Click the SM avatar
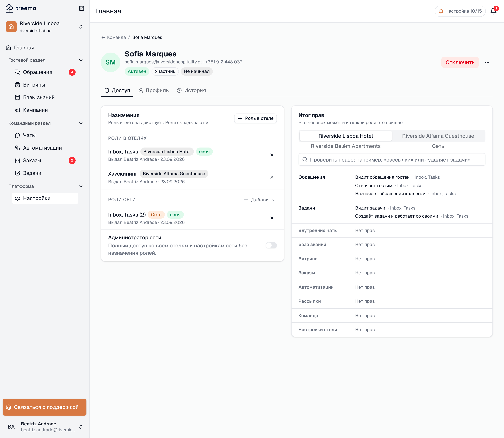504x438 pixels. point(111,62)
